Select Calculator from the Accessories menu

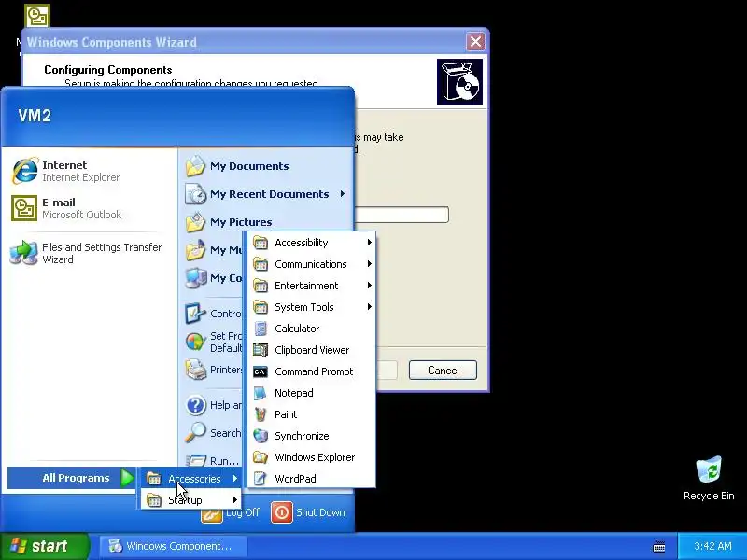312,329
